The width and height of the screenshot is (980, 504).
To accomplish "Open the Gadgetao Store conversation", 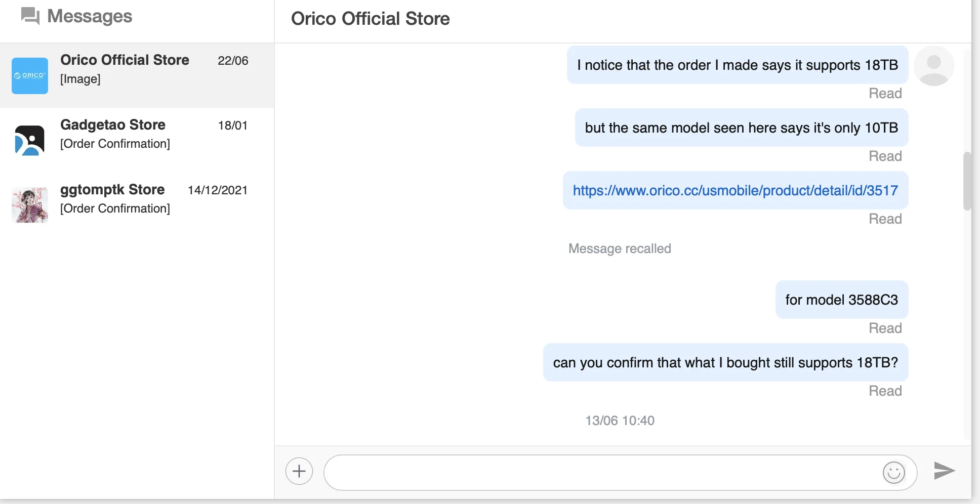I will (137, 135).
